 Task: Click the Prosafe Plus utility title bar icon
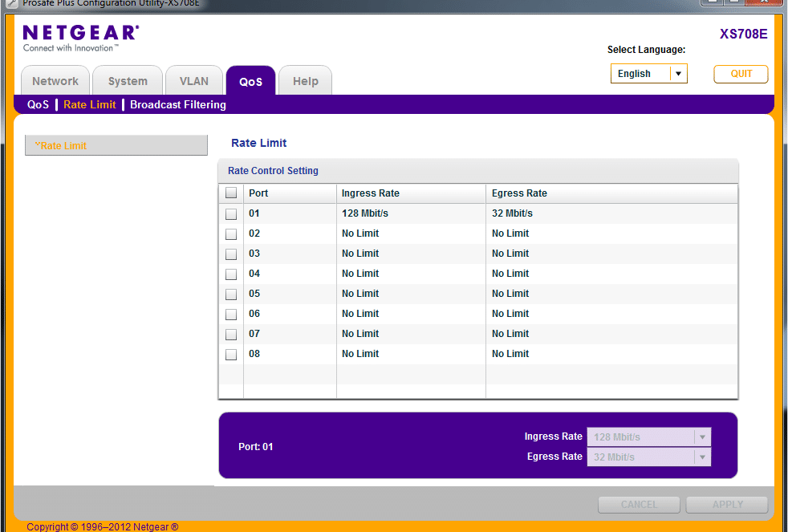11,4
